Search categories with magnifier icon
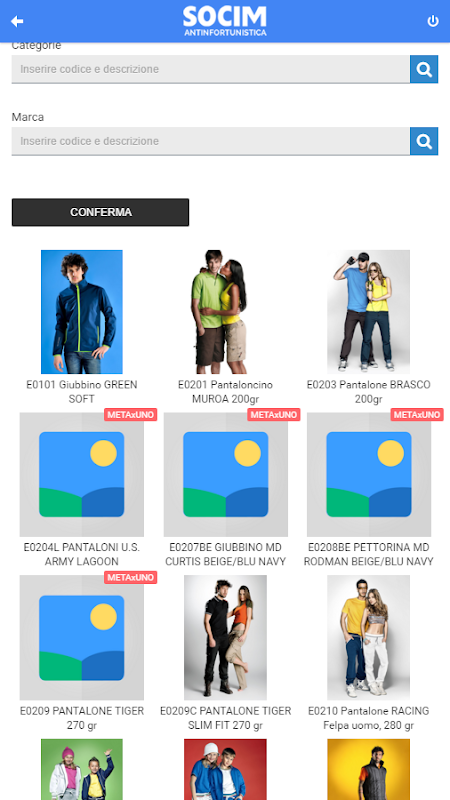450x800 pixels. tap(424, 69)
